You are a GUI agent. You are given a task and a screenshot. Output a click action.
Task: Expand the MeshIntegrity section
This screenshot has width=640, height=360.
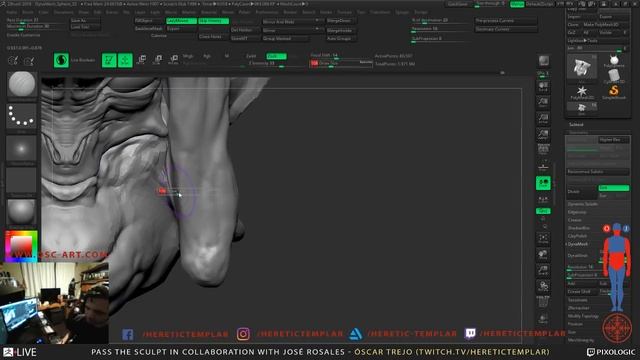coord(580,340)
